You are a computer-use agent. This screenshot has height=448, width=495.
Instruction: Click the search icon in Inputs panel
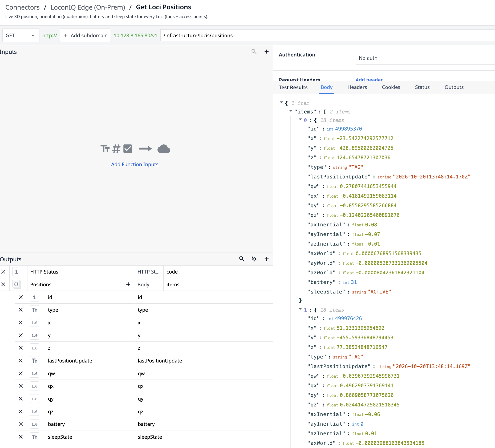coord(254,52)
